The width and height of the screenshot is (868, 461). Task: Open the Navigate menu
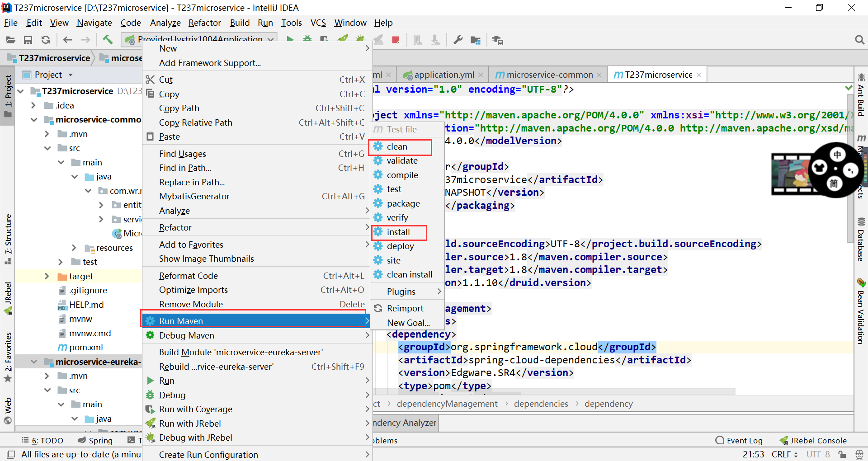pos(94,23)
